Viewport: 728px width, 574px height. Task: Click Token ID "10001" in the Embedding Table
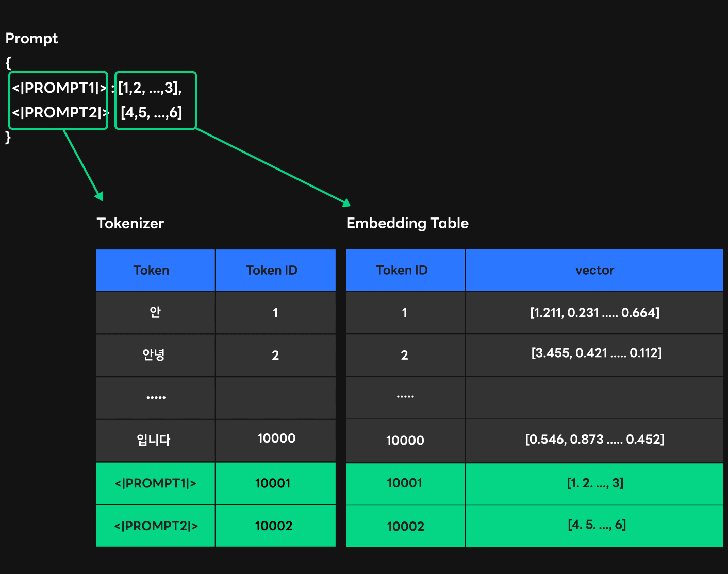[x=405, y=484]
